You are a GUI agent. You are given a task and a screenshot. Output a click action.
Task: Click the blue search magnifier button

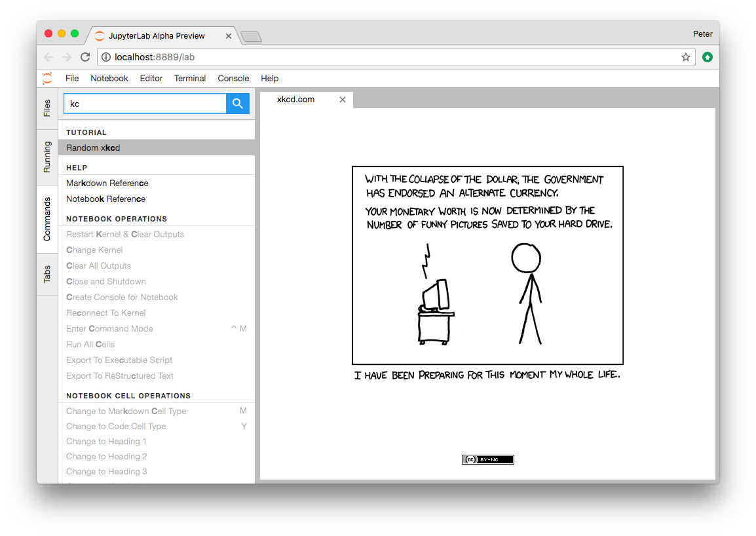click(238, 104)
